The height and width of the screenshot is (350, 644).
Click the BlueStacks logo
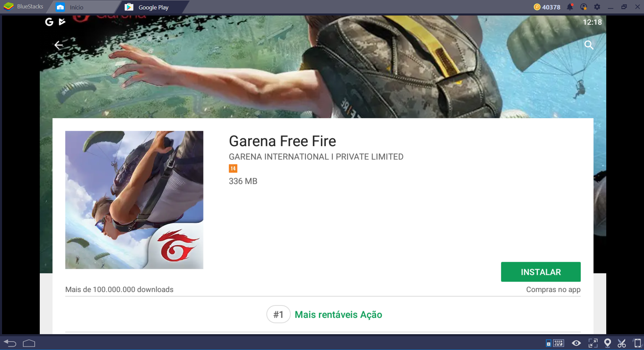click(8, 7)
